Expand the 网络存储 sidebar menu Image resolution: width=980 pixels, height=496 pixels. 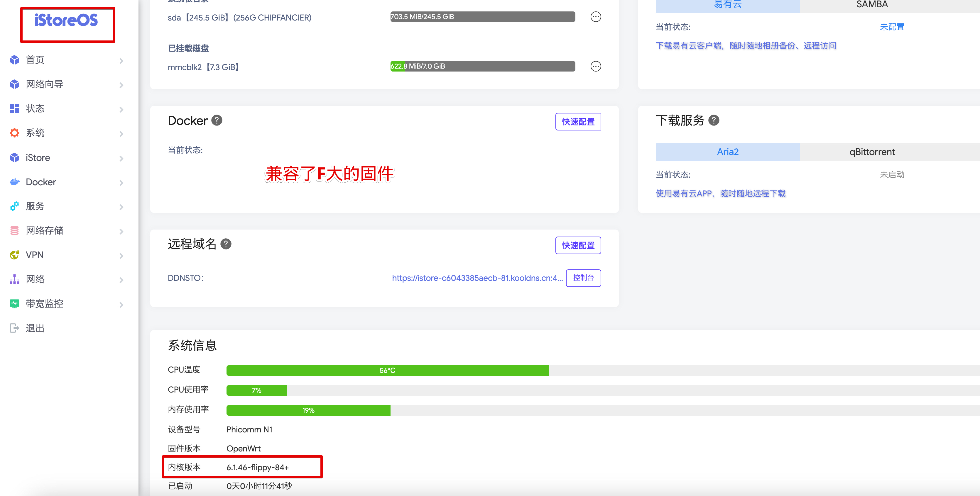pos(122,231)
